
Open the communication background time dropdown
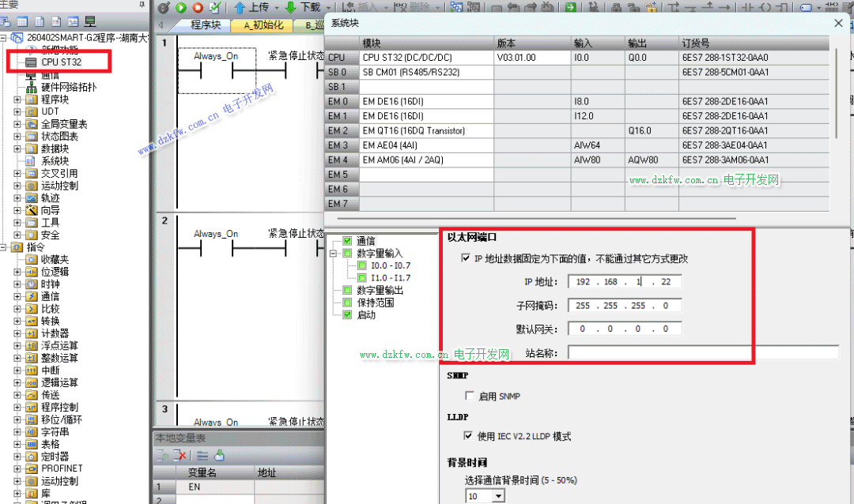coord(498,496)
